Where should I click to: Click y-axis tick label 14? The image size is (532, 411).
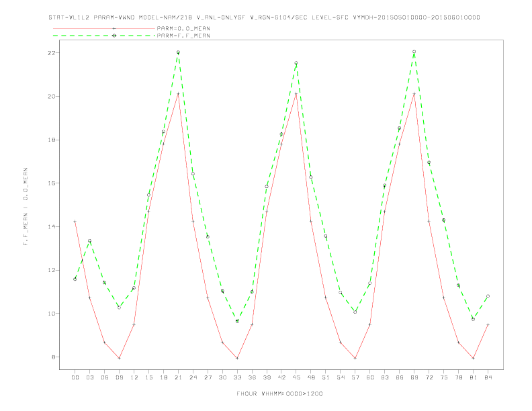[52, 226]
